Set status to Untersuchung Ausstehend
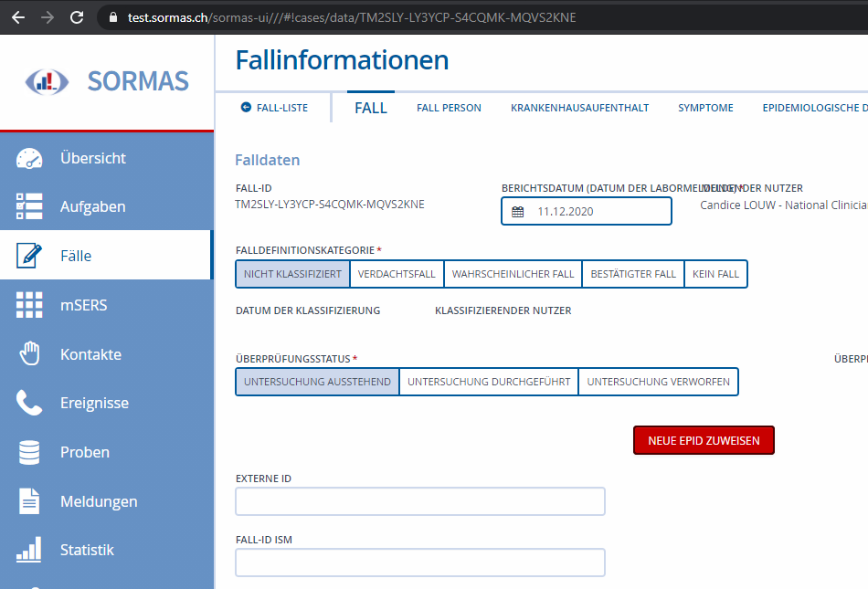868x589 pixels. 317,382
